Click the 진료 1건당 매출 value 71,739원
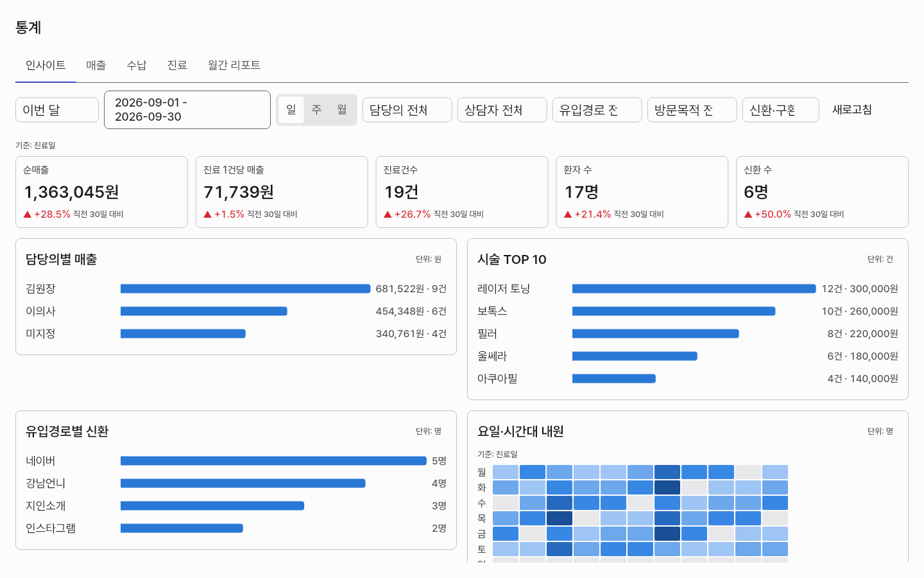924x578 pixels. [x=239, y=192]
